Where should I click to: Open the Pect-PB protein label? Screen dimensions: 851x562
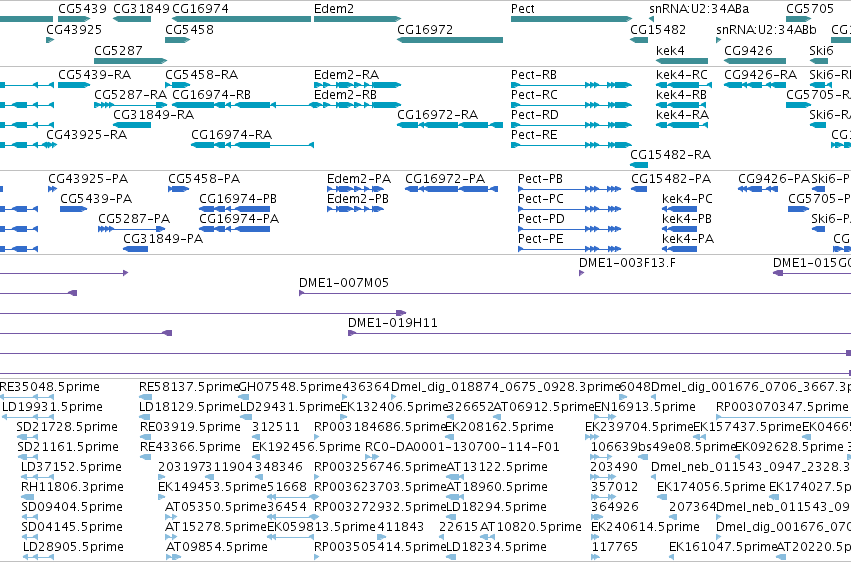540,178
